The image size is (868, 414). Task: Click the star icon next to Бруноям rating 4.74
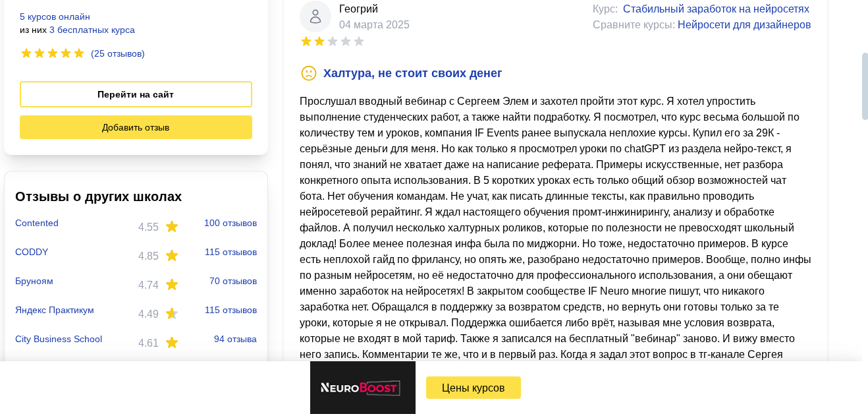pyautogui.click(x=172, y=285)
